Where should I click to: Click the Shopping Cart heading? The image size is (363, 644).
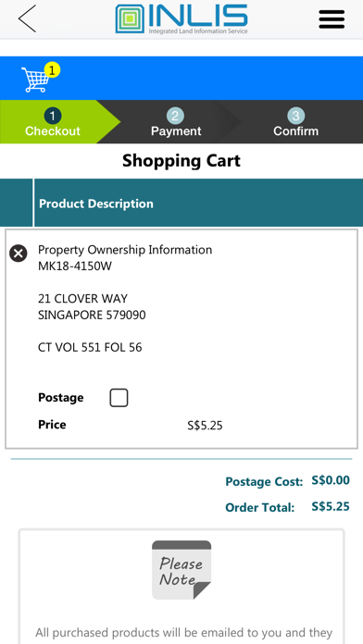(181, 161)
